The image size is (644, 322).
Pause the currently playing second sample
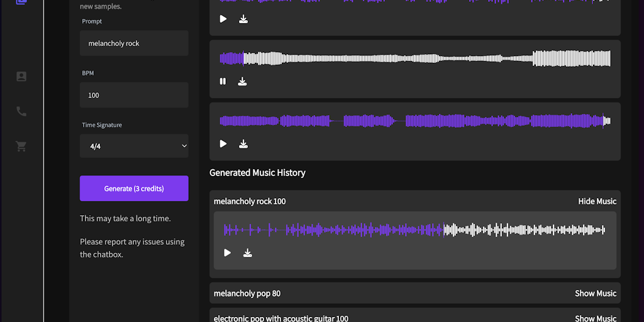coord(223,81)
